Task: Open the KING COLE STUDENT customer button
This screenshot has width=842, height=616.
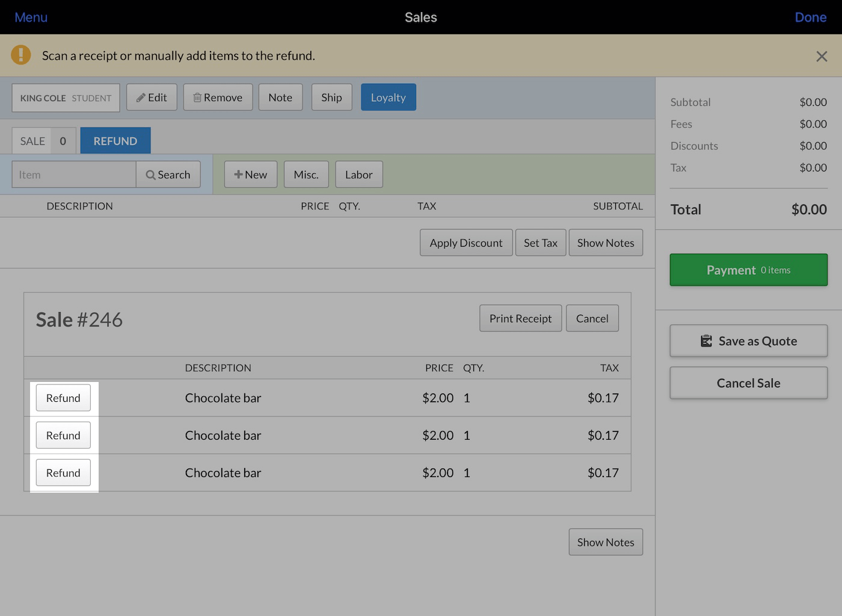Action: (66, 97)
